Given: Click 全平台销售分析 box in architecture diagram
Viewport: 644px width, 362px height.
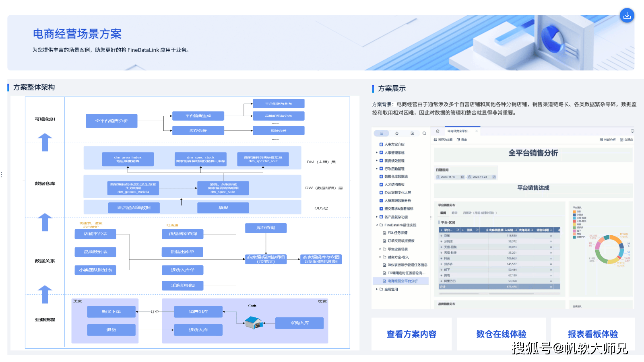Looking at the screenshot, I should click(x=111, y=121).
